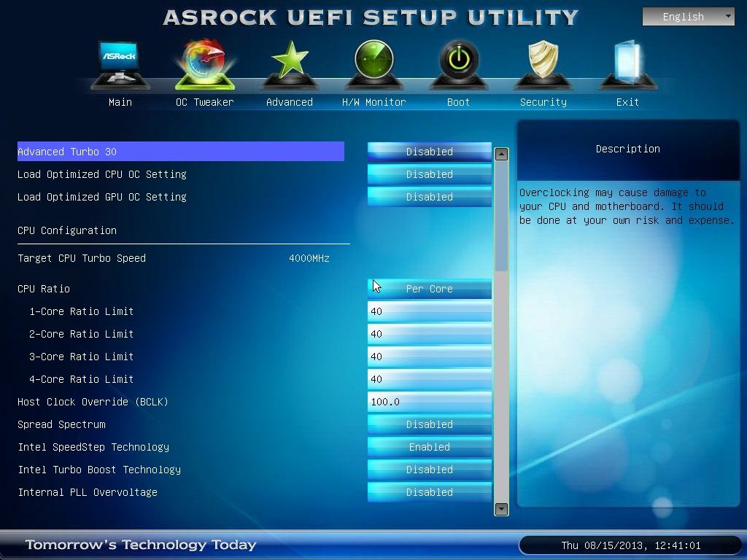Click the Target CPU Turbo Speed label

[82, 258]
